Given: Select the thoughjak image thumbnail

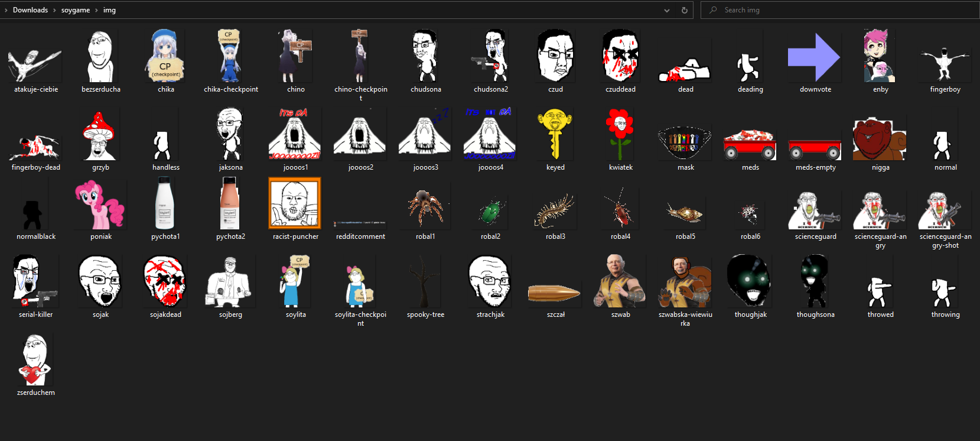Looking at the screenshot, I should [x=750, y=281].
